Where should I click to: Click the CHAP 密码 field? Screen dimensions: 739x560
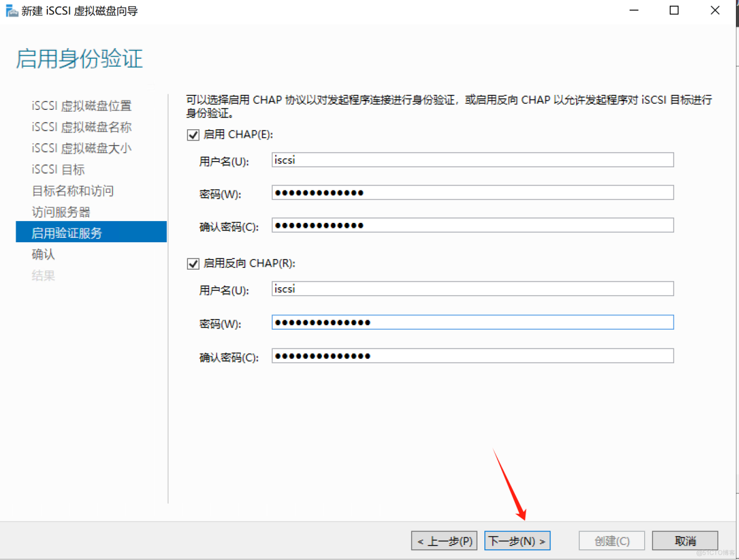coord(472,192)
